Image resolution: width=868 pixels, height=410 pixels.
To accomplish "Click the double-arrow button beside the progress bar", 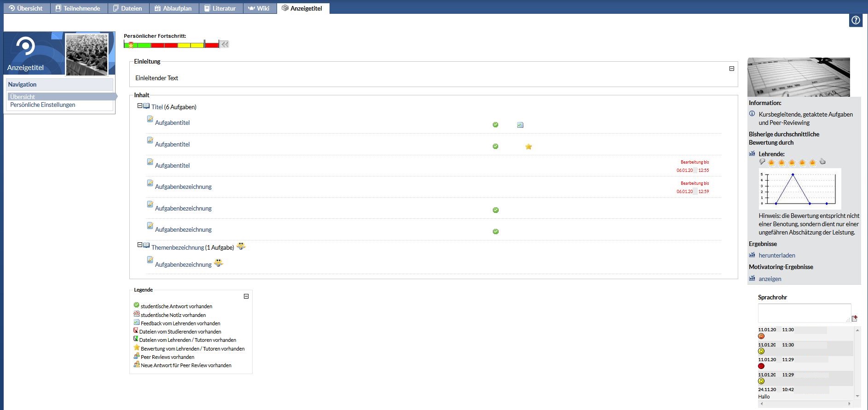I will pos(225,45).
